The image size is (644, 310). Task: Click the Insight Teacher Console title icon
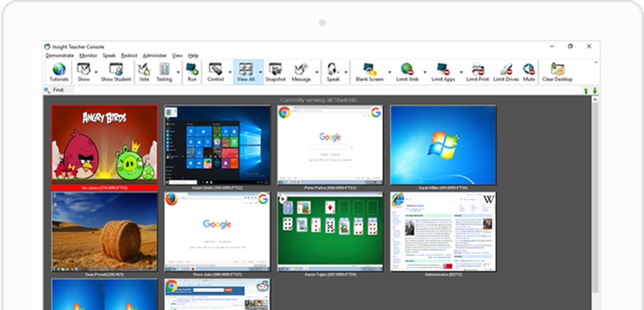coord(47,47)
